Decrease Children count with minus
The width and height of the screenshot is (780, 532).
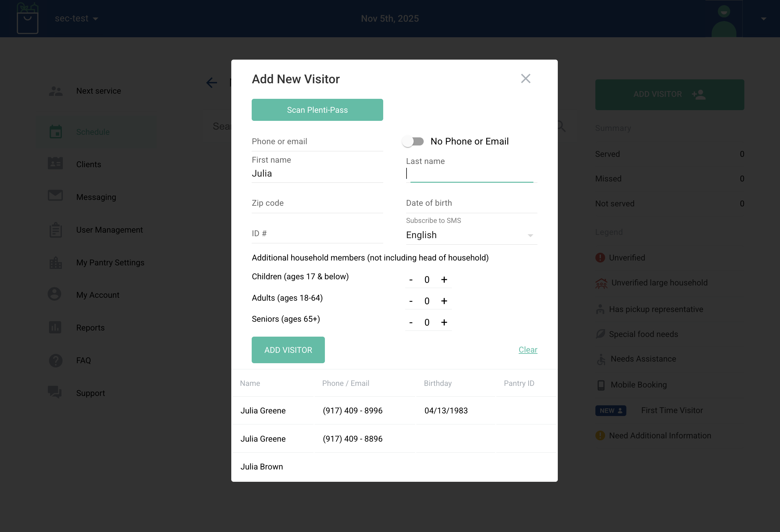411,280
